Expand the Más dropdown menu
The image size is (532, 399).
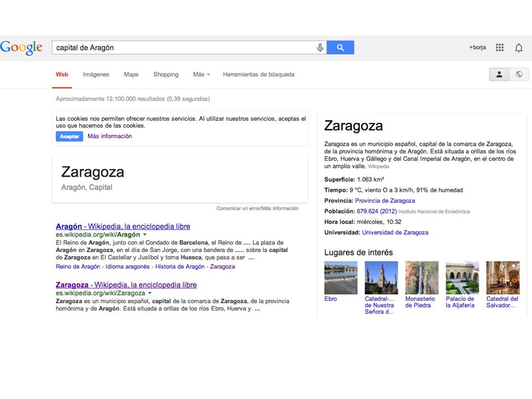[201, 74]
